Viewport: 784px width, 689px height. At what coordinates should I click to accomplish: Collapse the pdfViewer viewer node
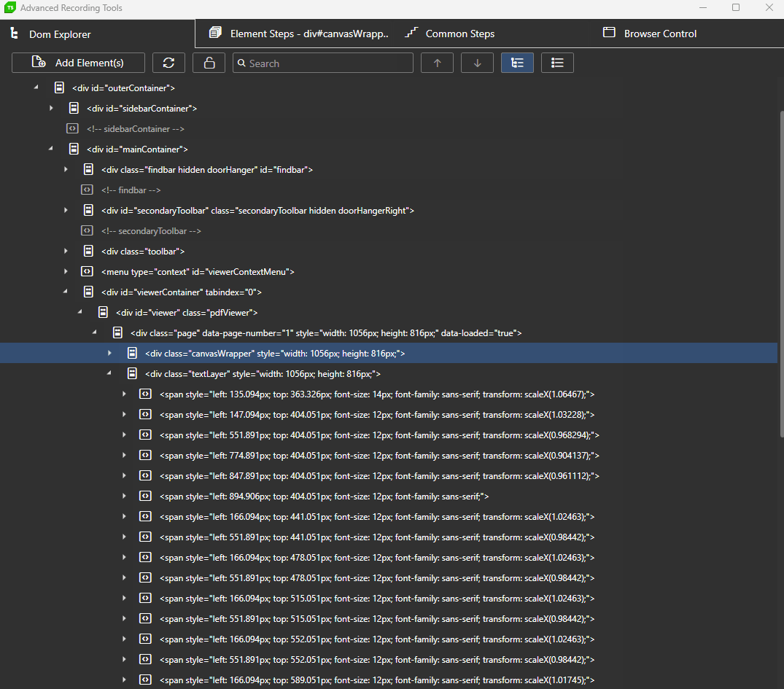pyautogui.click(x=79, y=313)
